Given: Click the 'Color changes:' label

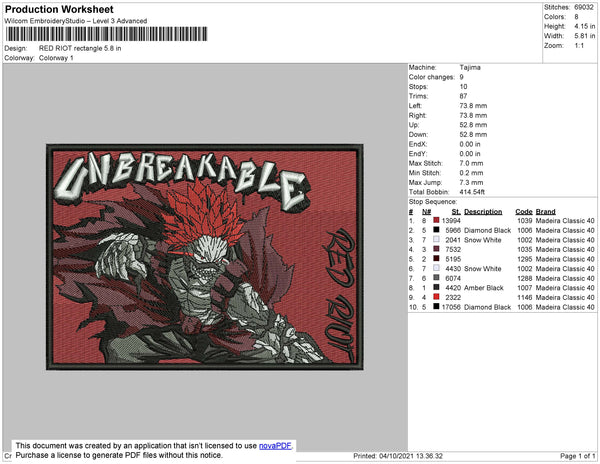Looking at the screenshot, I should coord(432,77).
